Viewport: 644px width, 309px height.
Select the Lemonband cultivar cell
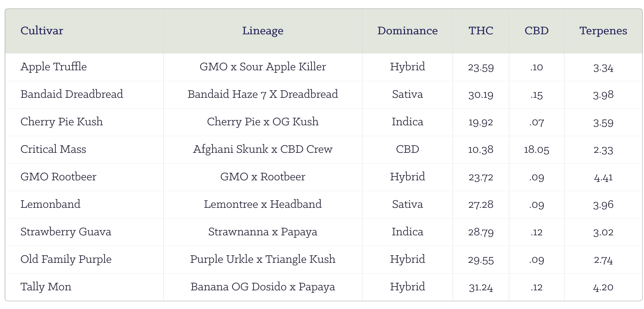point(51,204)
